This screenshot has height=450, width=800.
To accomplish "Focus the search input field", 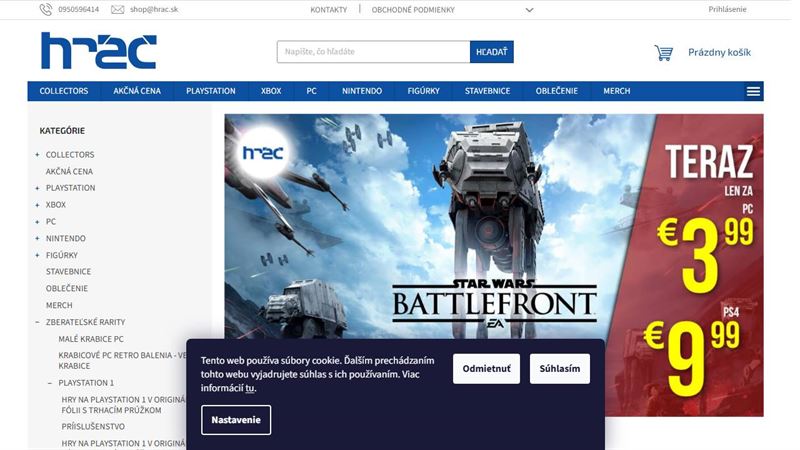I will [x=373, y=52].
